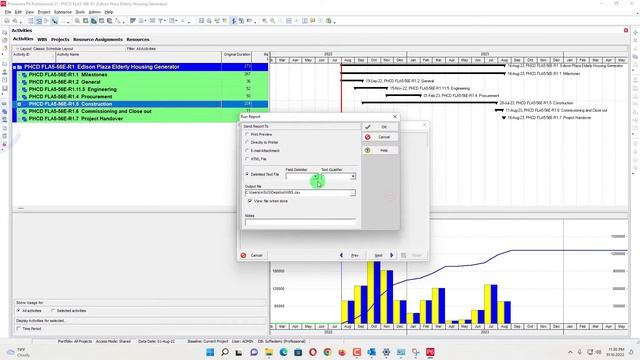Click the Zoom In magnifier toolbar icon
640x360 pixels.
(264, 21)
